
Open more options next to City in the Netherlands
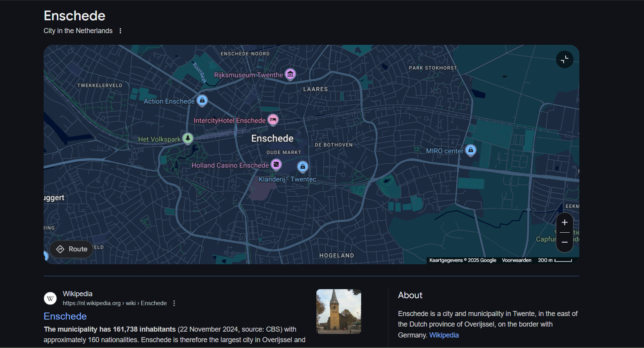[120, 31]
